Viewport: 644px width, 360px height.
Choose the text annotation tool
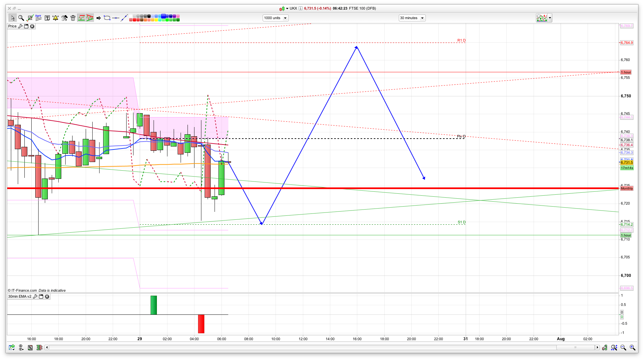pyautogui.click(x=47, y=18)
